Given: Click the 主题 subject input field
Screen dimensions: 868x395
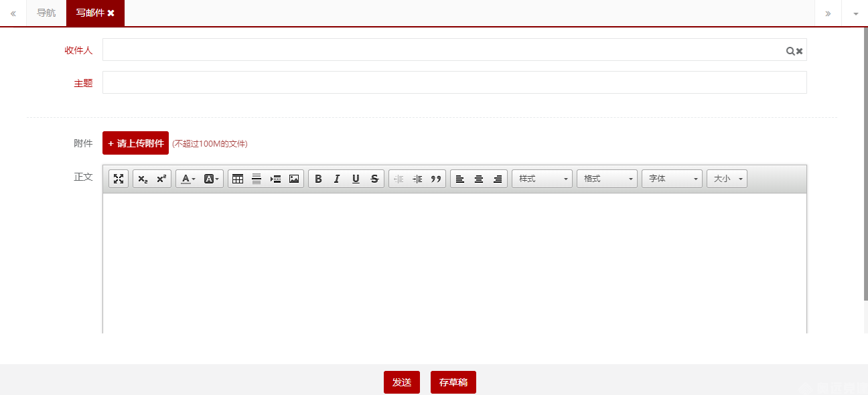Looking at the screenshot, I should [454, 82].
